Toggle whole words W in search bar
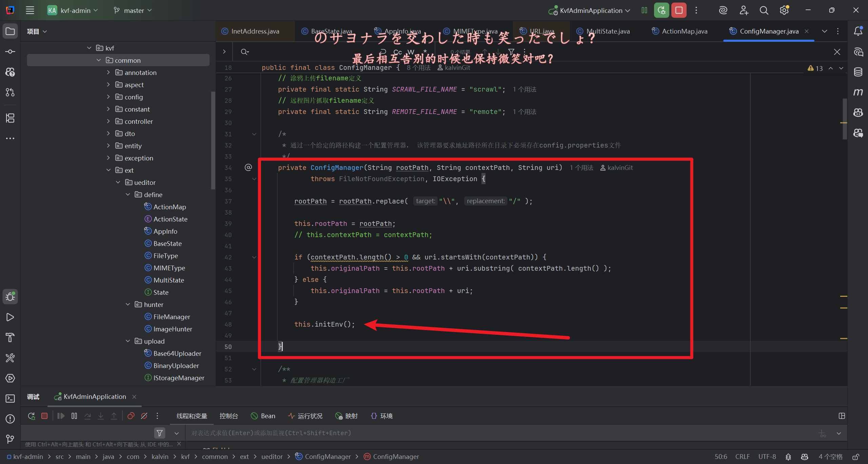The image size is (868, 464). (x=411, y=52)
